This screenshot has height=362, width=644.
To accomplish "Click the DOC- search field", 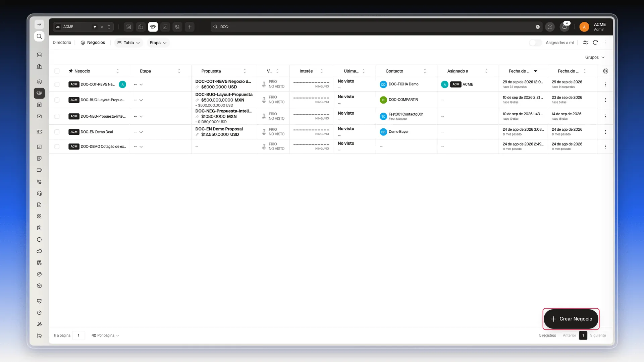I will [x=376, y=27].
